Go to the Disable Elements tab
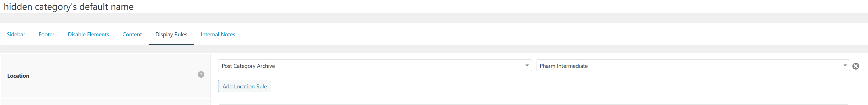868x105 pixels. [88, 34]
